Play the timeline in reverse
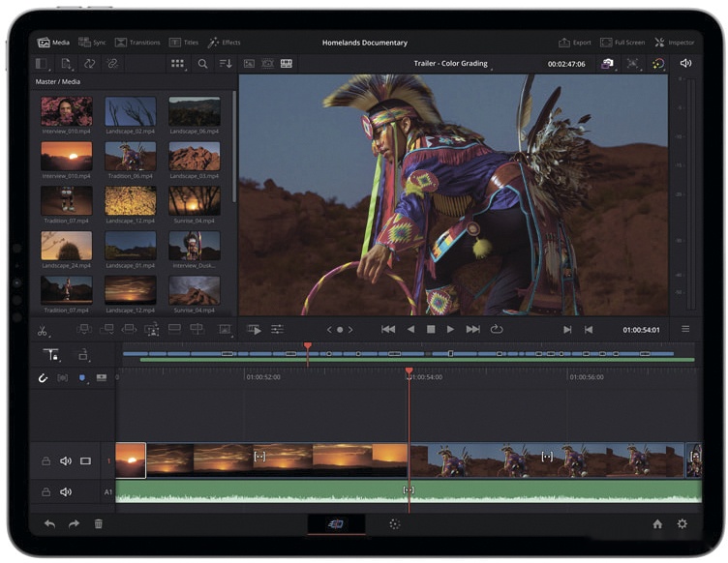728x563 pixels. (x=410, y=329)
